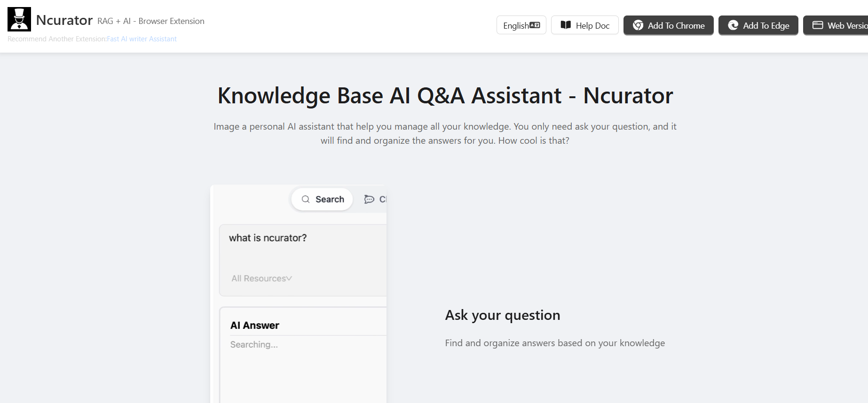Click the 'Recommend Another Extension:' label
The width and height of the screenshot is (868, 403).
(x=57, y=39)
